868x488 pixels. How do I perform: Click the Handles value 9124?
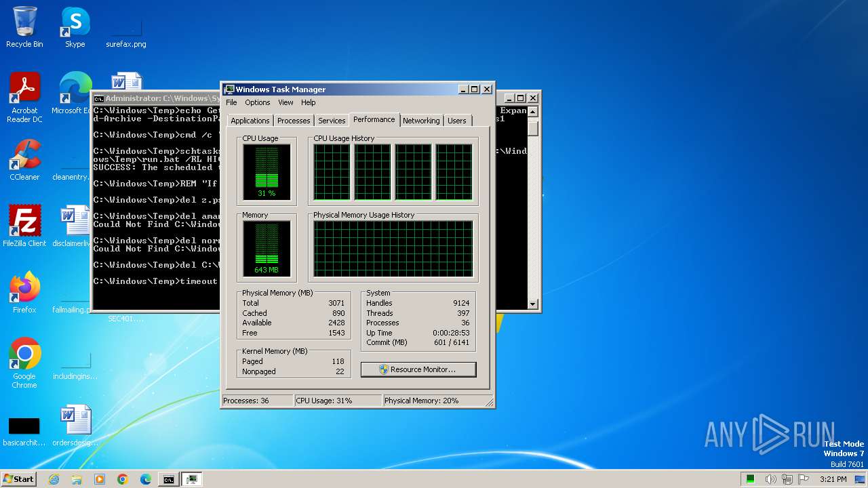pyautogui.click(x=461, y=303)
